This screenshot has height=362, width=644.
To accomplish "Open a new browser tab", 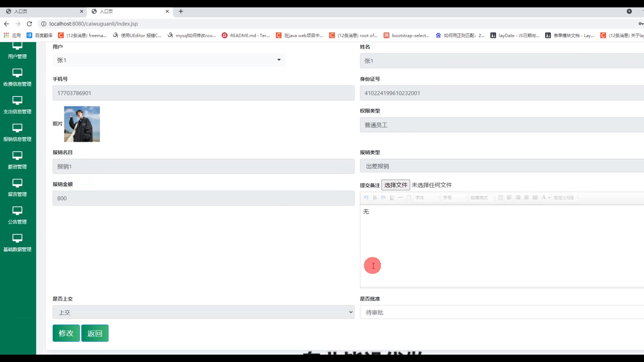I will click(181, 11).
